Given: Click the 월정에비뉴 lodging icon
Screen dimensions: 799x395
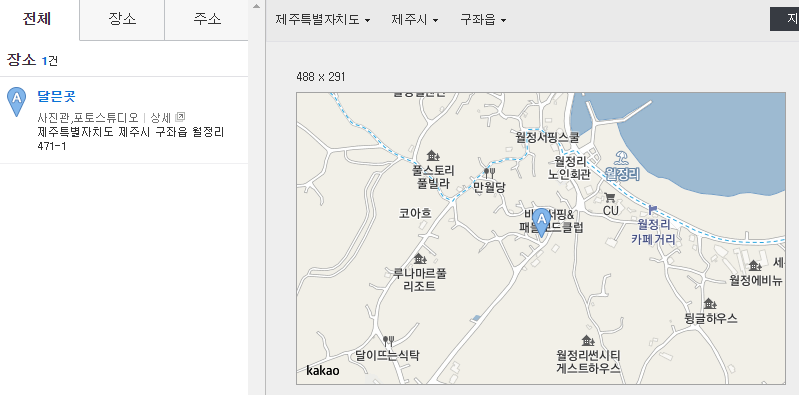Looking at the screenshot, I should pos(754,265).
